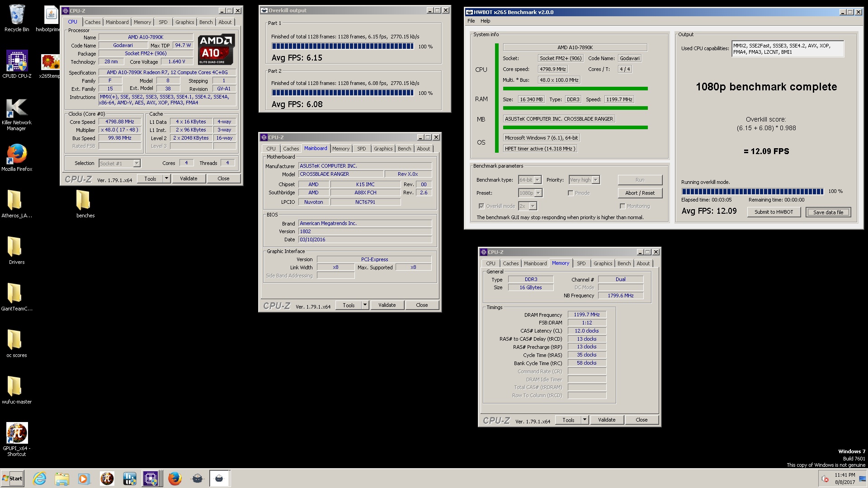
Task: Toggle the Pmode checkbox
Action: pos(571,193)
